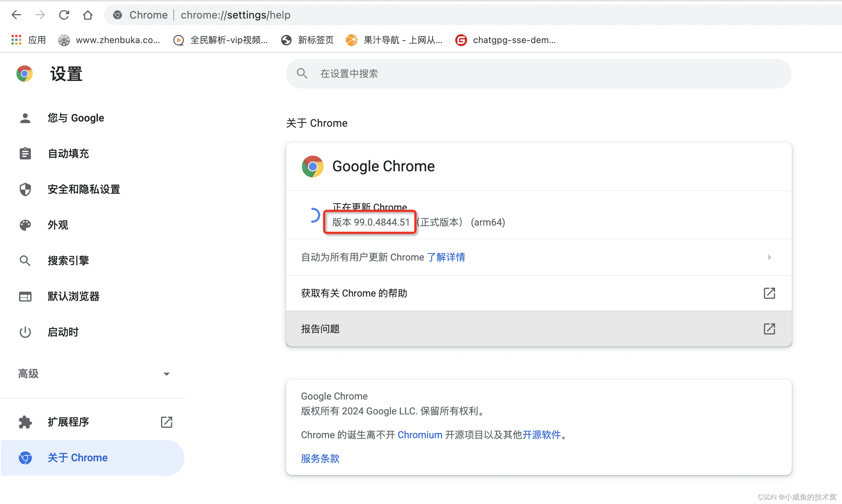Select 关于 Chrome sidebar item
The width and height of the screenshot is (842, 504).
(x=77, y=458)
